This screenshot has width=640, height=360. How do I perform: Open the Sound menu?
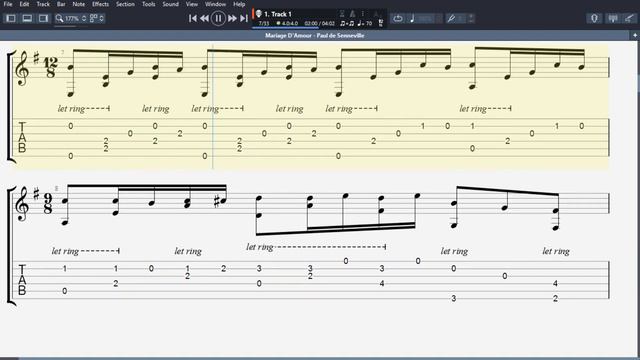click(171, 4)
